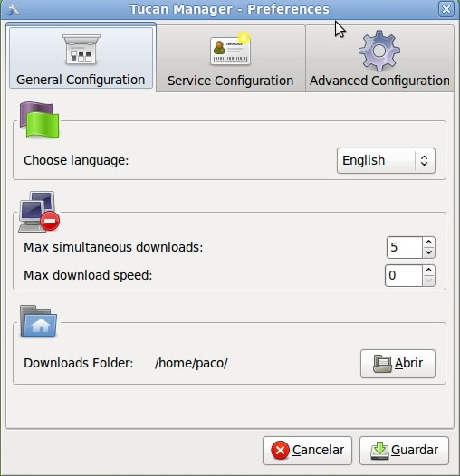Click the /home/paco/ folder path text
Viewport: 460px width, 476px height.
191,363
